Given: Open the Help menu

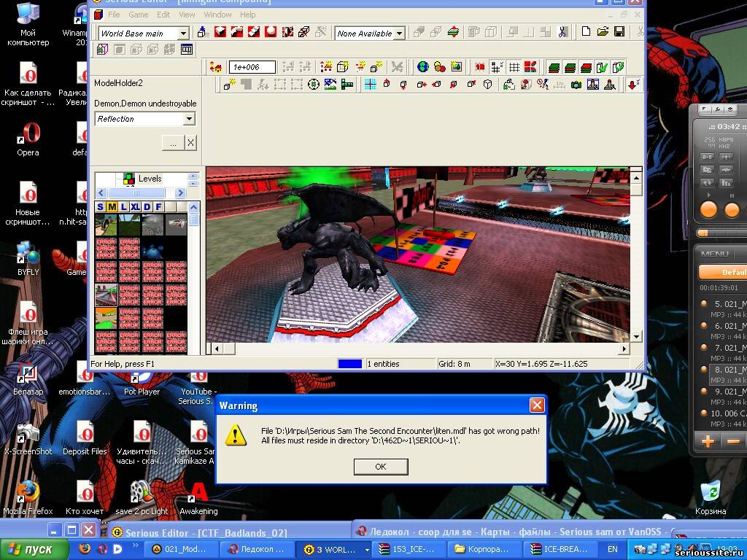Looking at the screenshot, I should click(248, 15).
